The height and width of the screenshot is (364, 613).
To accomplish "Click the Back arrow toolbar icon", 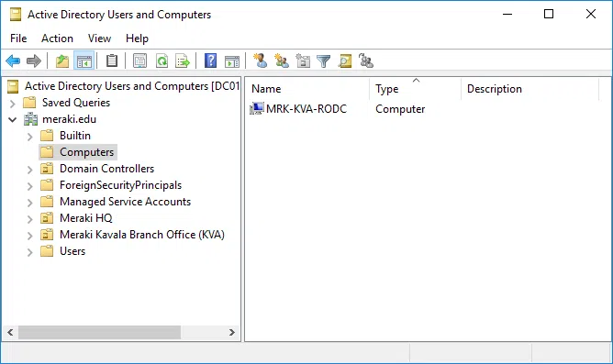I will pos(13,61).
